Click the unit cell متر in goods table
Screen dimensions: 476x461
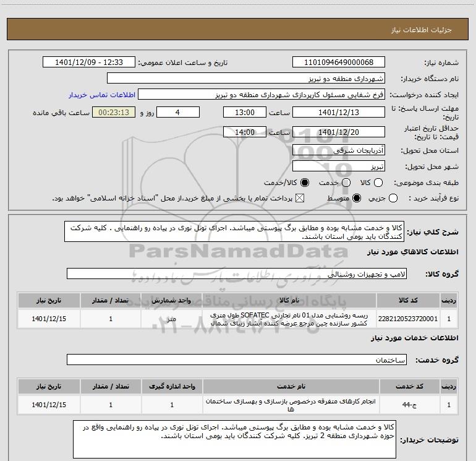tap(171, 319)
